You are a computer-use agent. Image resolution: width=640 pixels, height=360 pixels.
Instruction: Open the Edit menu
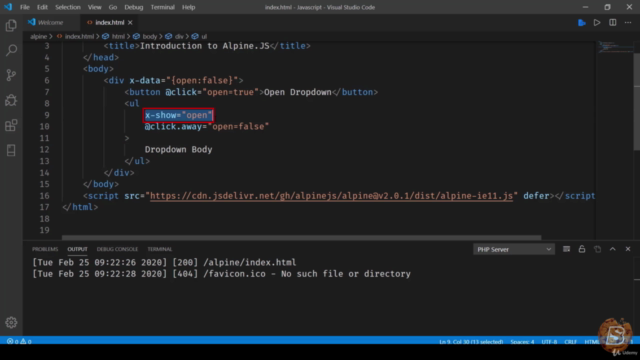(x=42, y=7)
